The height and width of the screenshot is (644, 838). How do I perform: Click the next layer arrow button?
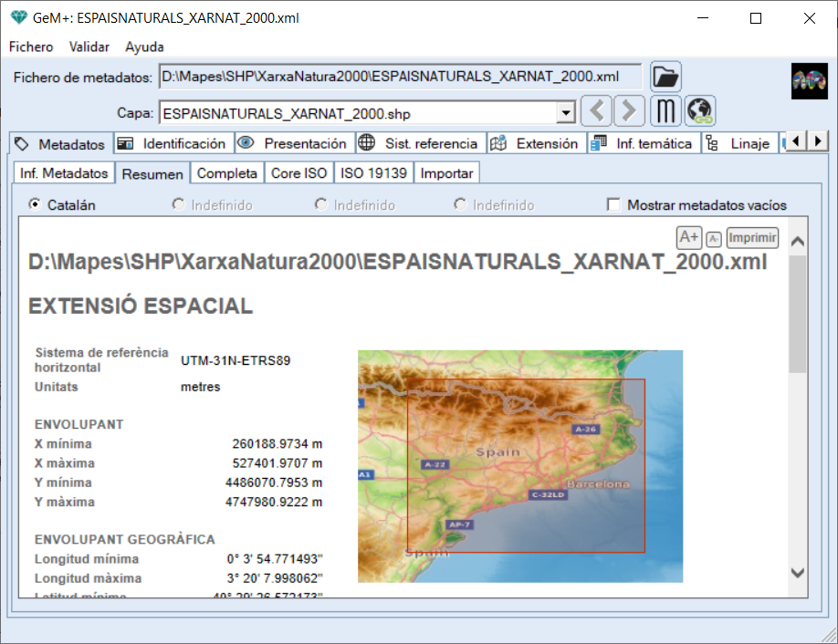point(628,112)
